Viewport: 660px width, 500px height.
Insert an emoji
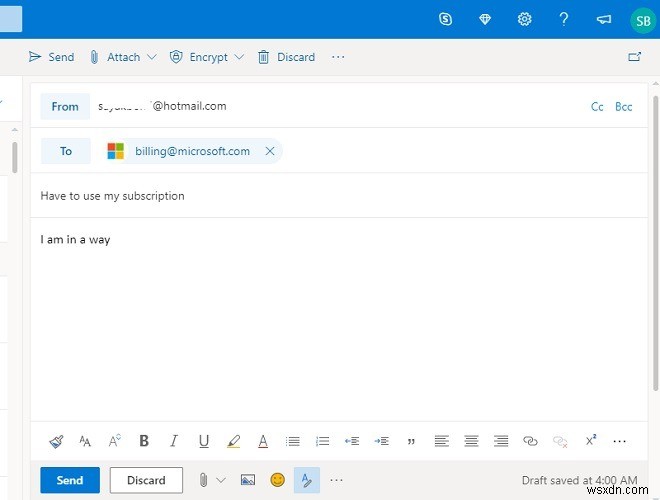pos(277,480)
